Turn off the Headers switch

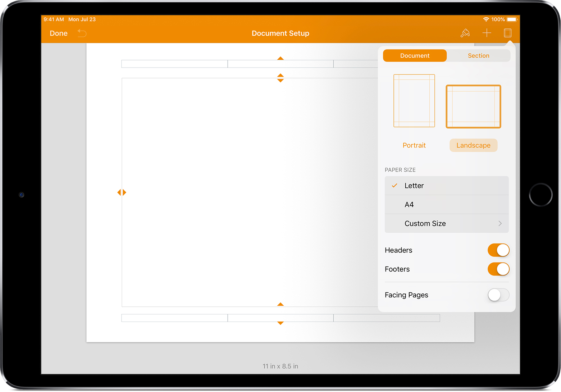(x=498, y=250)
